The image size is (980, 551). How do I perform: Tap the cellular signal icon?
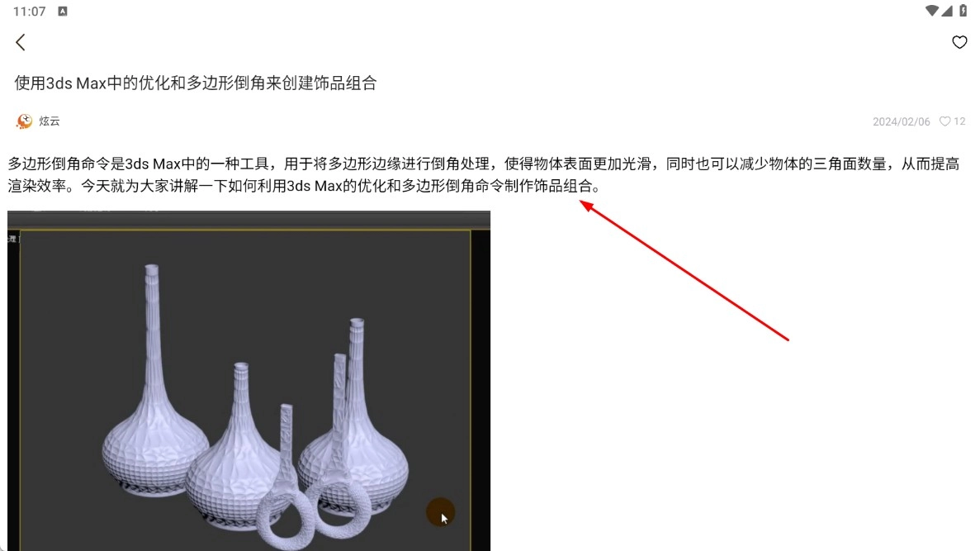point(947,11)
